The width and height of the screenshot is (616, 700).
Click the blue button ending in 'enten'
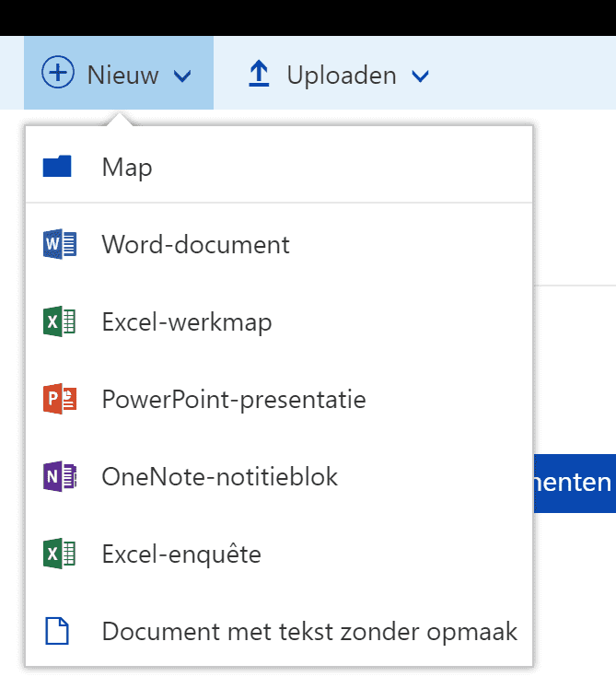575,483
